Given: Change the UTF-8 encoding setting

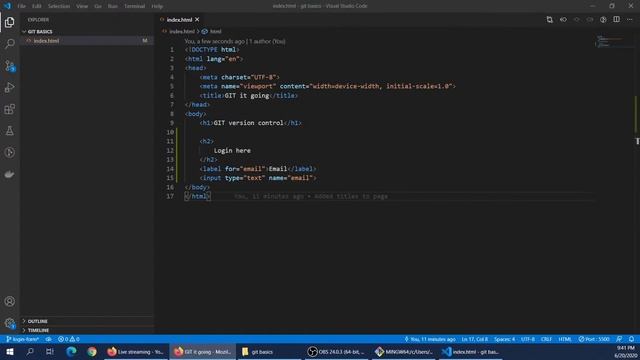Looking at the screenshot, I should (528, 339).
